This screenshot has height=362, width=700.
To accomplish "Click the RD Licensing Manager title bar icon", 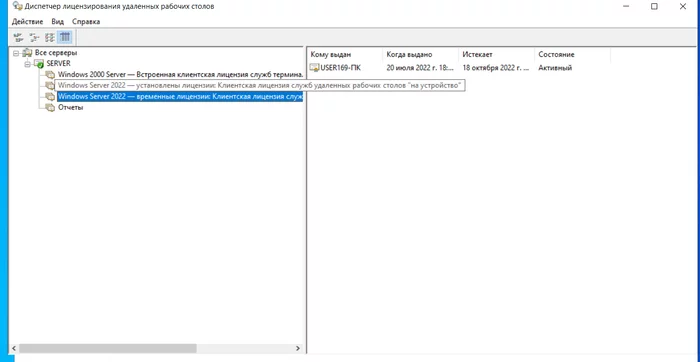I will pos(18,6).
